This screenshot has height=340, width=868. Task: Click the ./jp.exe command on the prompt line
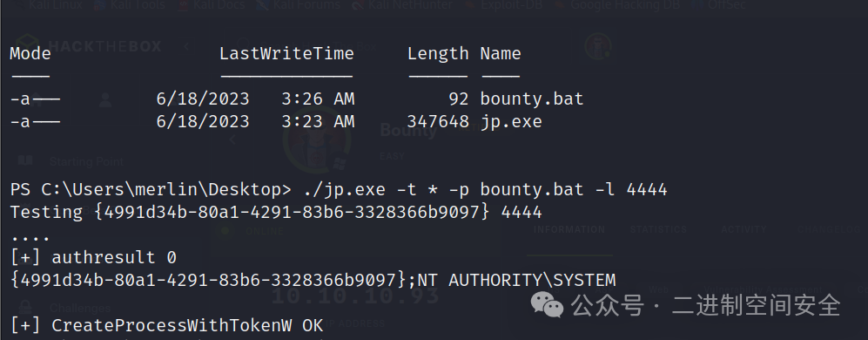[344, 190]
